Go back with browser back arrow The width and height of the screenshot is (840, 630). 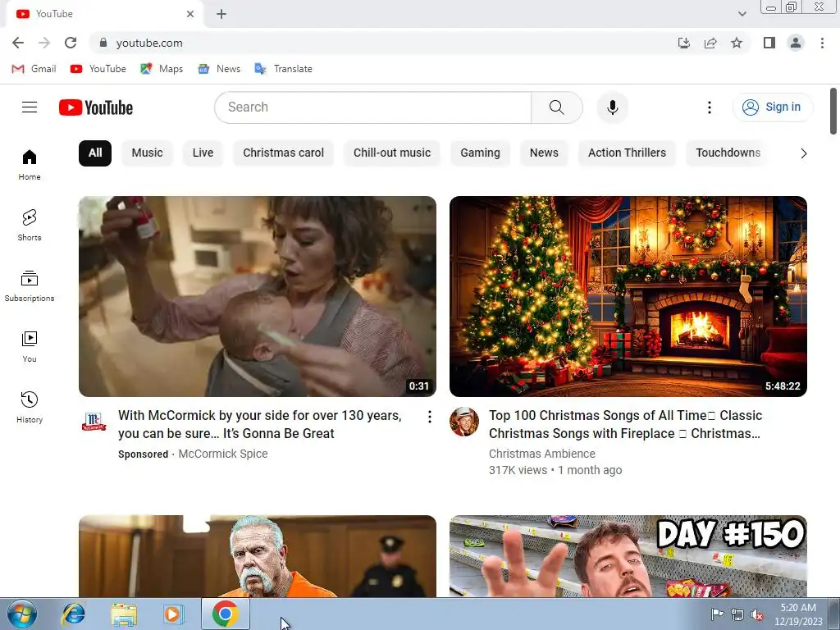(18, 43)
